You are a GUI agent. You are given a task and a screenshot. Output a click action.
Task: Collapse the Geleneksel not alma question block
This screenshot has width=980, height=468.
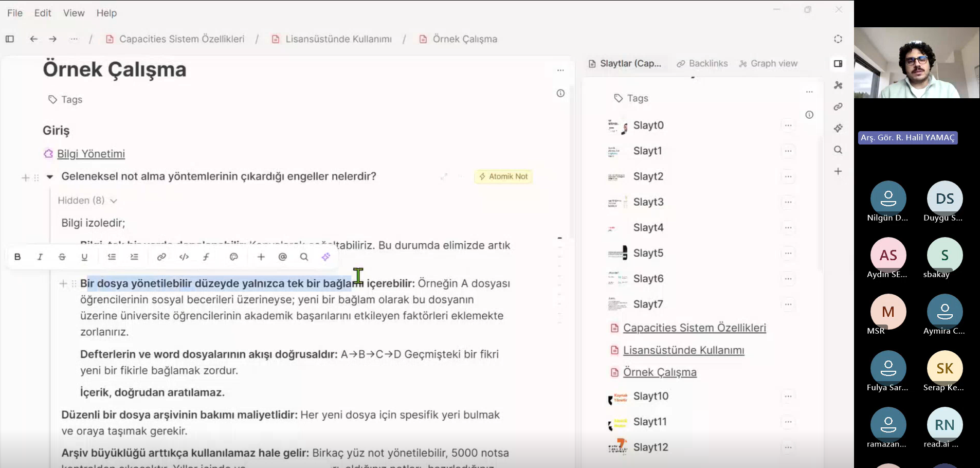point(49,176)
